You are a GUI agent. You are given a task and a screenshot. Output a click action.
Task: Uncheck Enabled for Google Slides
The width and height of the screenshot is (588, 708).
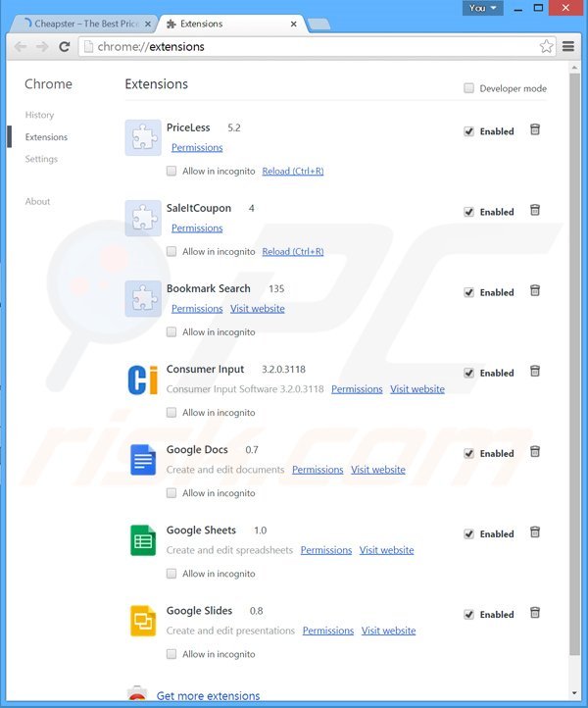468,614
